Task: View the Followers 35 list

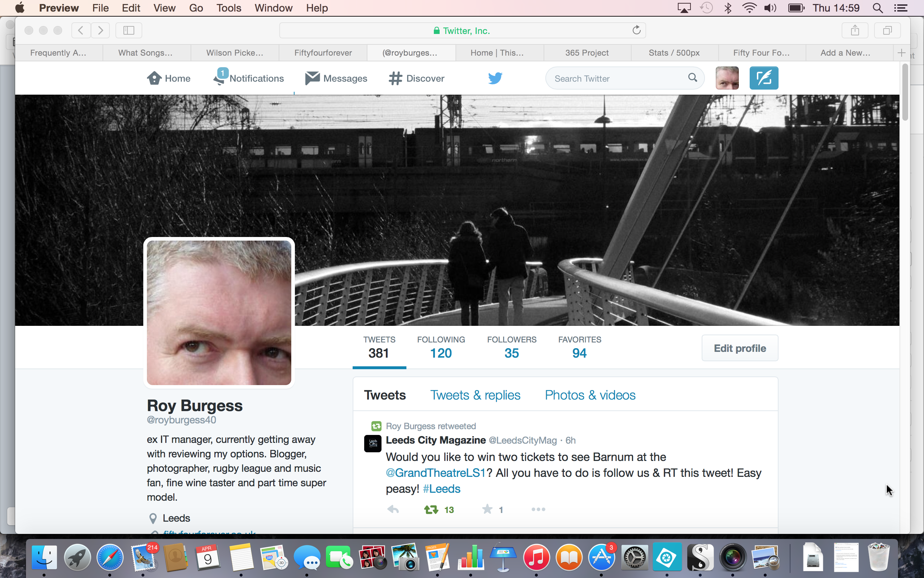Action: point(512,347)
